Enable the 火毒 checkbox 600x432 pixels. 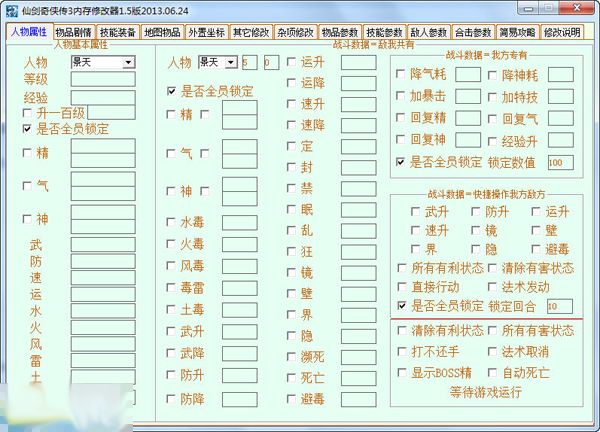[171, 244]
